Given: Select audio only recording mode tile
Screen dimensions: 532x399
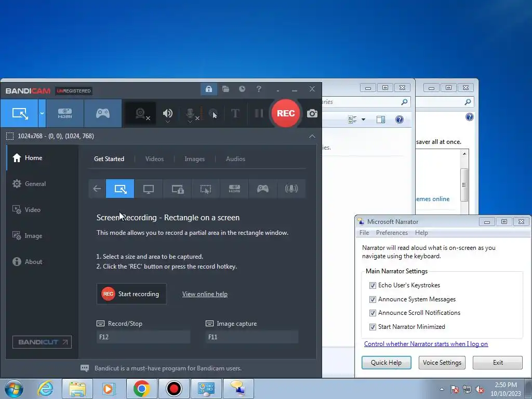Looking at the screenshot, I should click(x=291, y=189).
